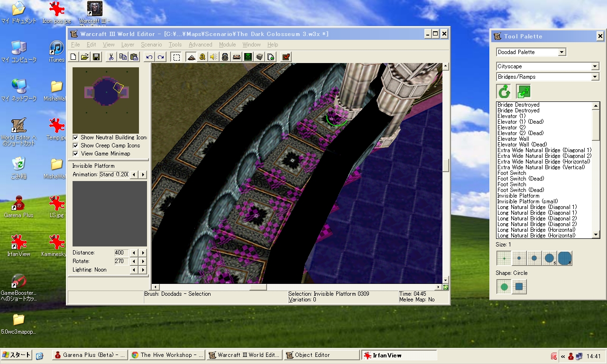Cut the selection with the scissors icon
607x364 pixels.
pos(111,57)
